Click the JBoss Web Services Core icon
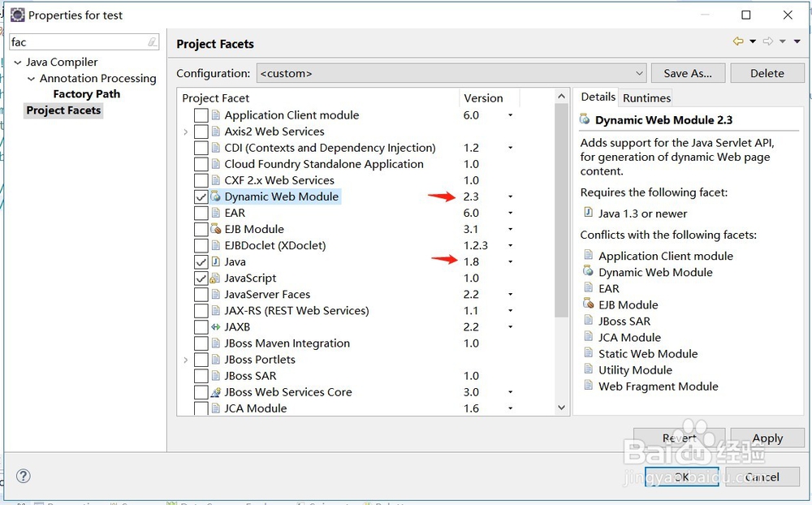The image size is (812, 505). point(216,392)
